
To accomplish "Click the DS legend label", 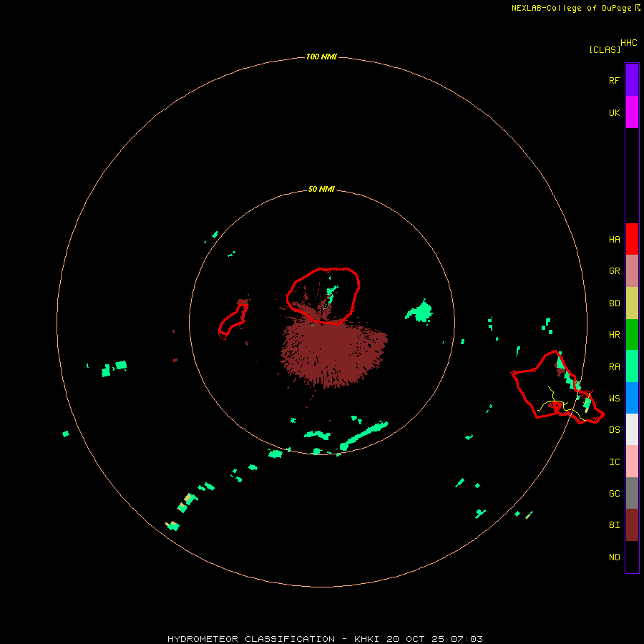I will pos(614,429).
